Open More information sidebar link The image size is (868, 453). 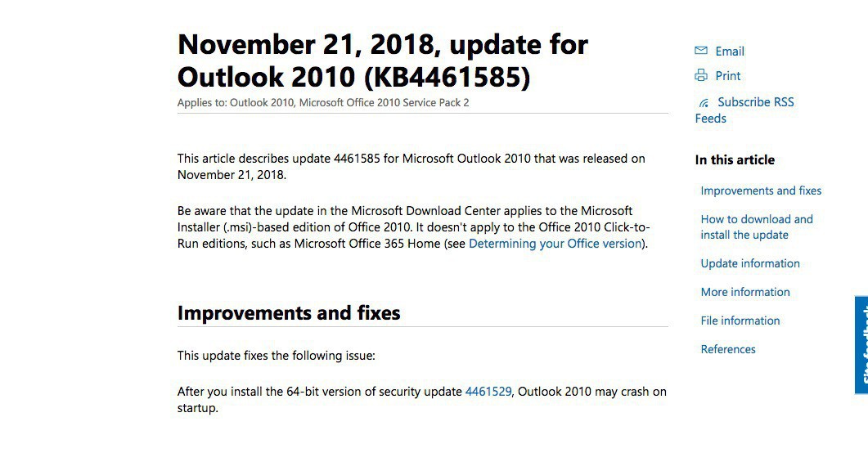click(745, 292)
